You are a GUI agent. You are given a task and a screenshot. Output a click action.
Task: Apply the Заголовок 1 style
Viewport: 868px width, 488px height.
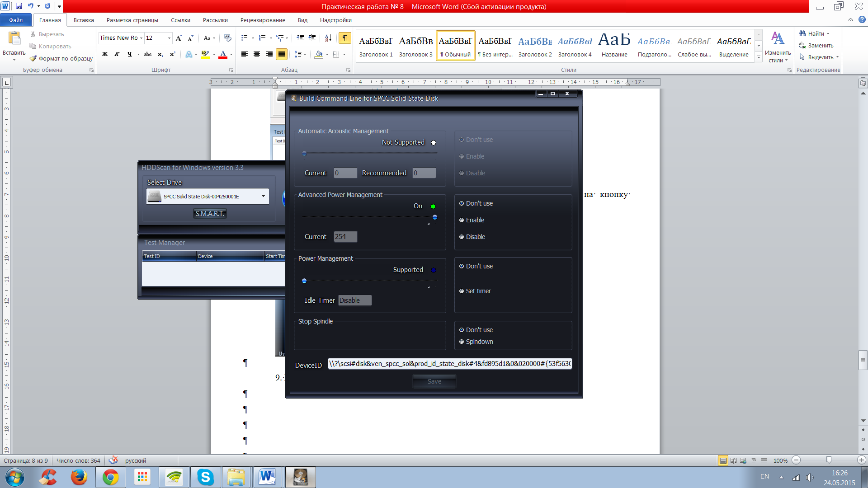point(376,46)
